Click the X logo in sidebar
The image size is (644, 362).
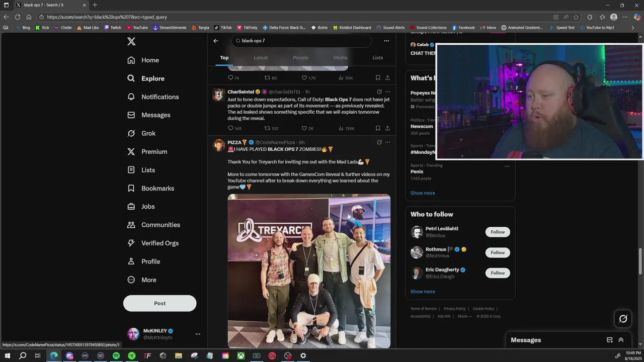(x=131, y=41)
